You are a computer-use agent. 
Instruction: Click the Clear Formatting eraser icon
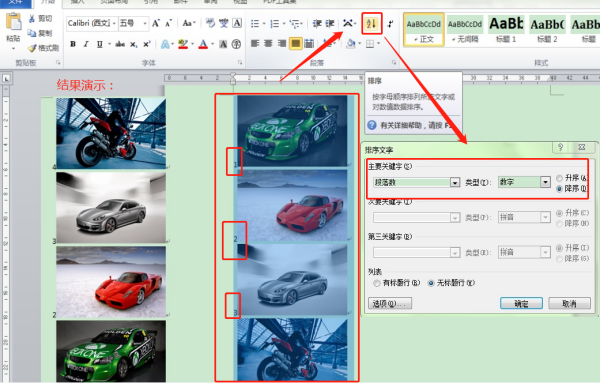click(x=210, y=23)
